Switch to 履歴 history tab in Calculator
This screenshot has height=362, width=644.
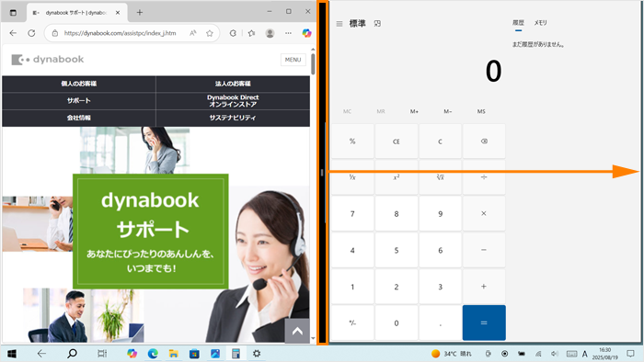(518, 23)
